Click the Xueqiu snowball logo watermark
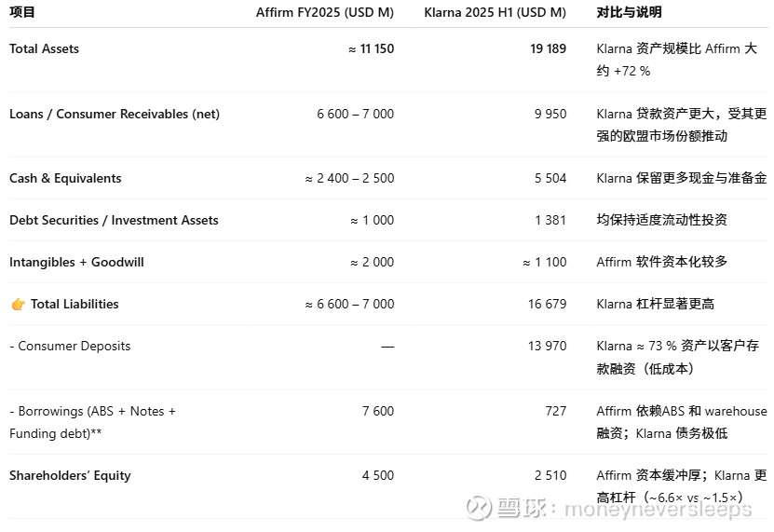Screen dimensions: 774x532 click(x=479, y=509)
